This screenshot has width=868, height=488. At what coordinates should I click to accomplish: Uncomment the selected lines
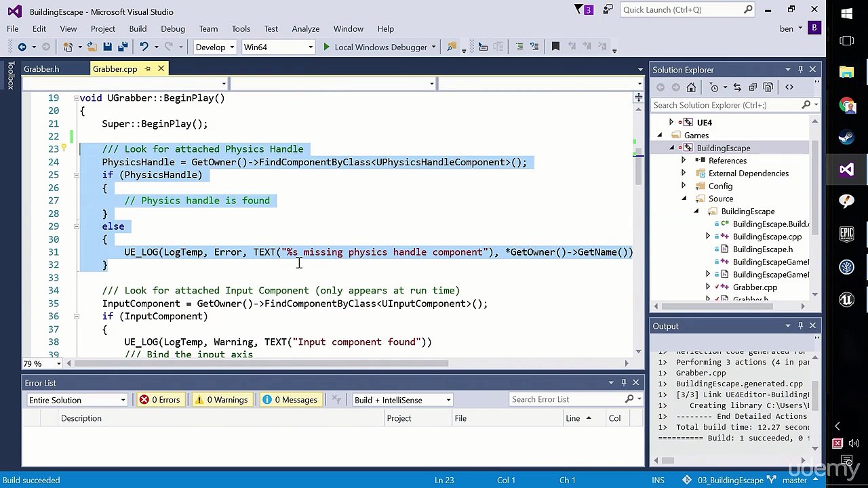point(534,47)
